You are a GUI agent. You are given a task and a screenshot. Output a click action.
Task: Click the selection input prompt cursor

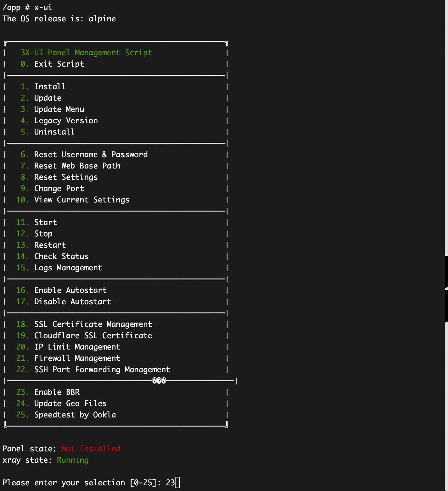[x=177, y=483]
